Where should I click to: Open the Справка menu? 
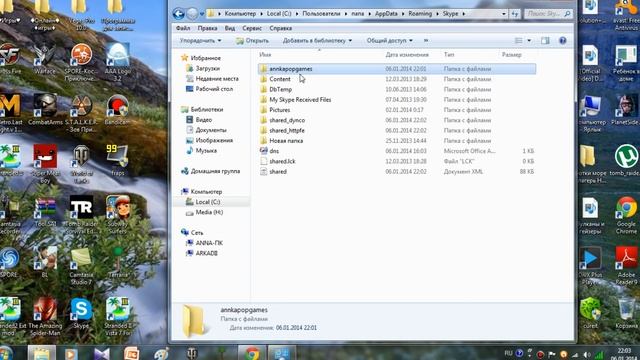[x=280, y=28]
